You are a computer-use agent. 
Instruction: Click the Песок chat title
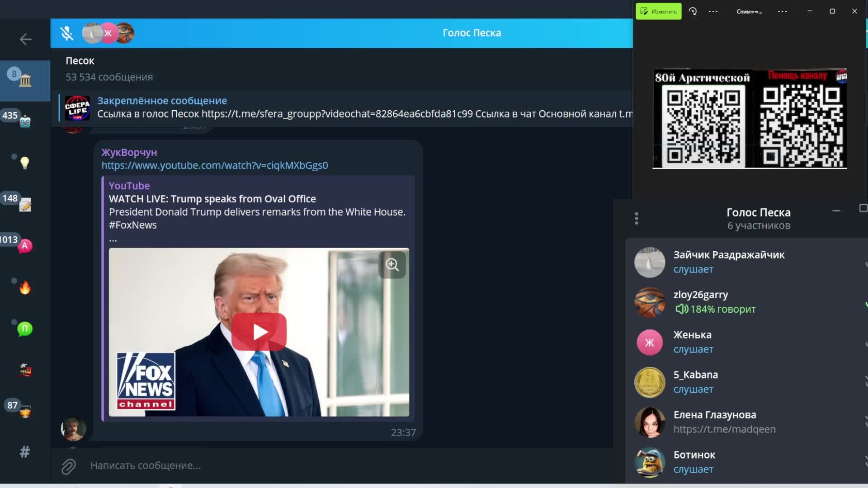point(80,61)
